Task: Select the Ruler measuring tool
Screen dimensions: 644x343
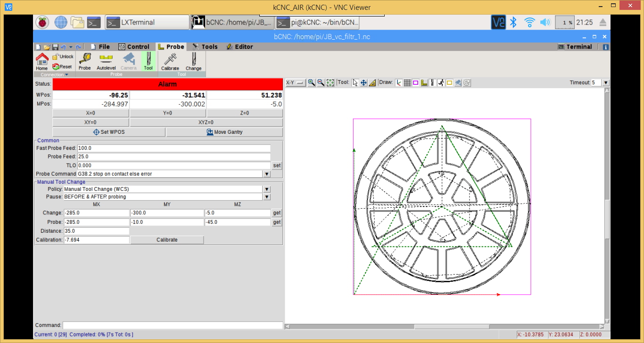Action: 372,82
